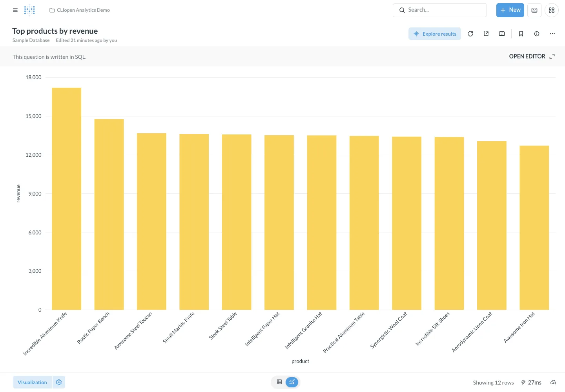
Task: Click Edited 21 minutes ago by you
Action: [x=86, y=40]
